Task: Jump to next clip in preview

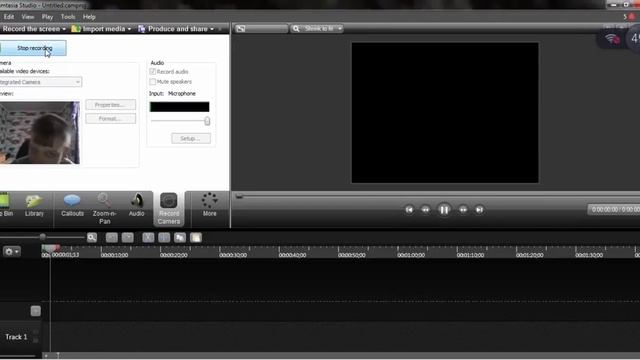Action: pyautogui.click(x=479, y=210)
